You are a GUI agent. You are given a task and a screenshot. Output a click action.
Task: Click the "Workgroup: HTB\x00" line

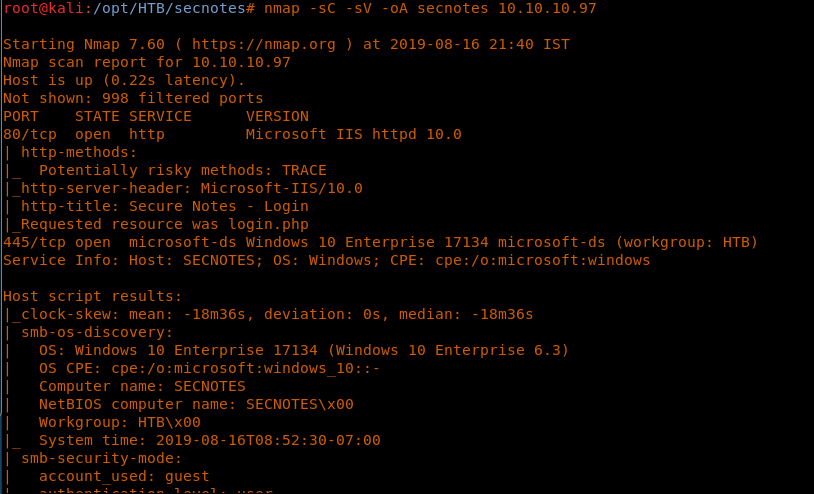119,422
